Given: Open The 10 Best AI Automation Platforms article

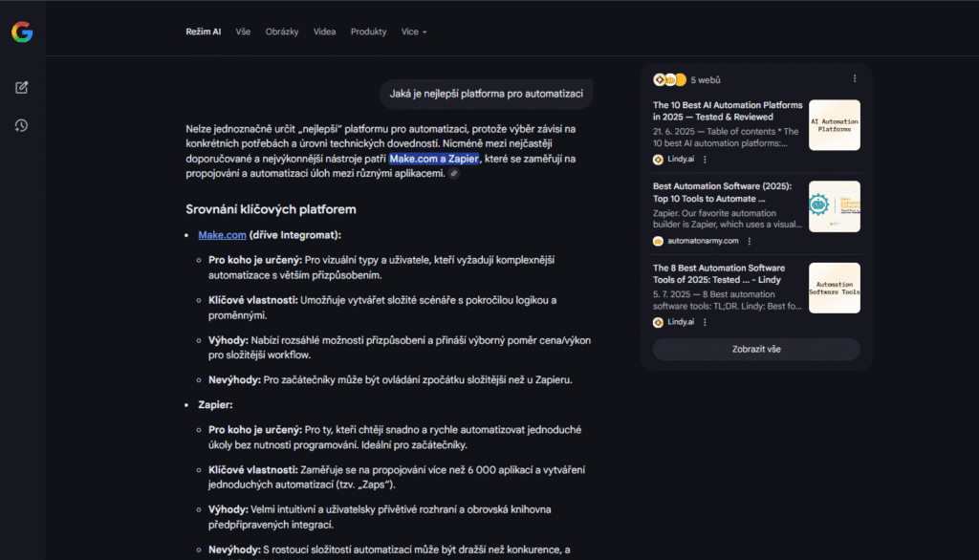Looking at the screenshot, I should (727, 111).
